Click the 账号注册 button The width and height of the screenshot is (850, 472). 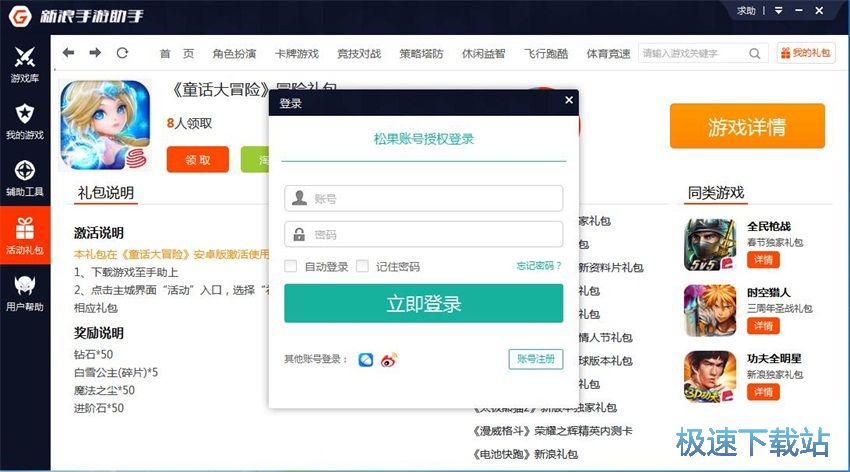click(536, 359)
